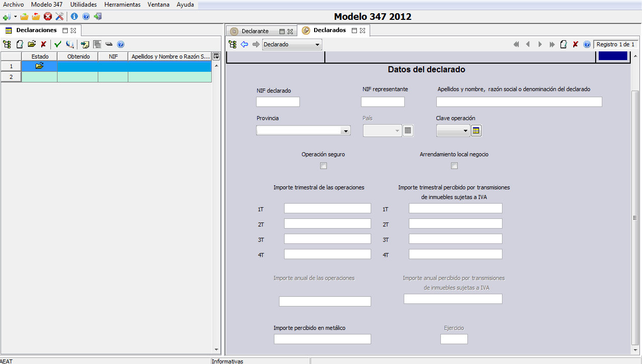This screenshot has height=364, width=642.
Task: Click the 1T Importe trimestral de las operaciones field
Action: click(x=327, y=208)
